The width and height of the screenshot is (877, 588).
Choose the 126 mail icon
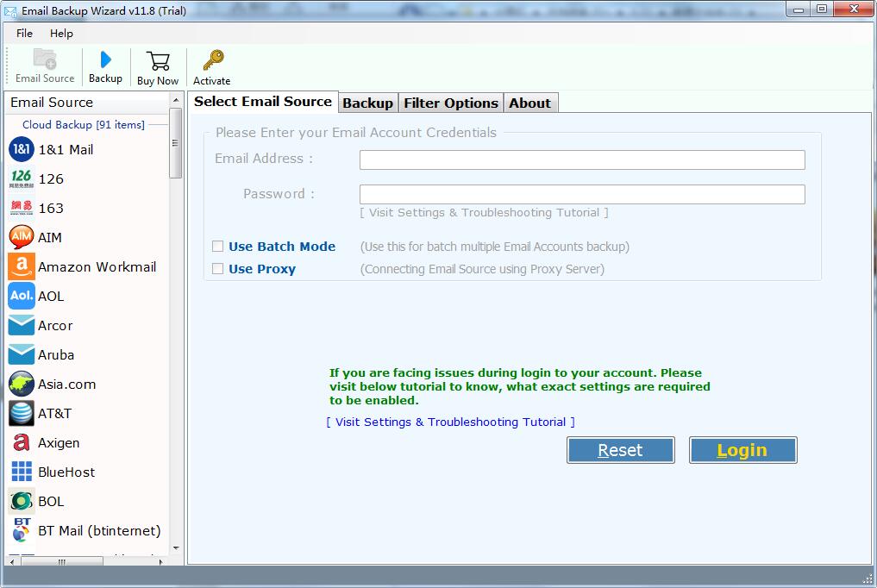pos(22,178)
